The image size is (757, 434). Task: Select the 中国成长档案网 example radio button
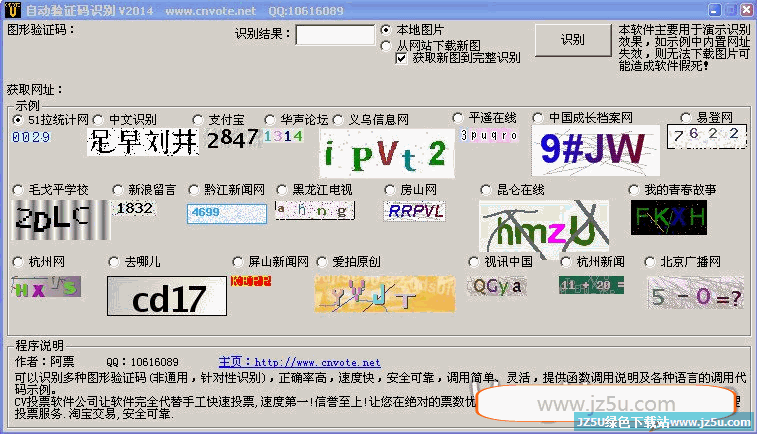click(538, 118)
